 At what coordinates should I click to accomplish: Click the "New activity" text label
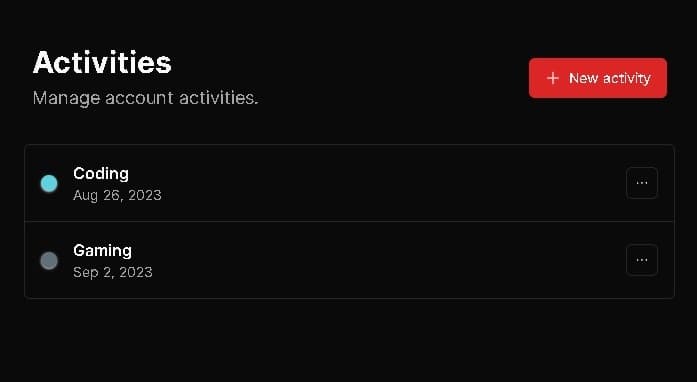[610, 78]
